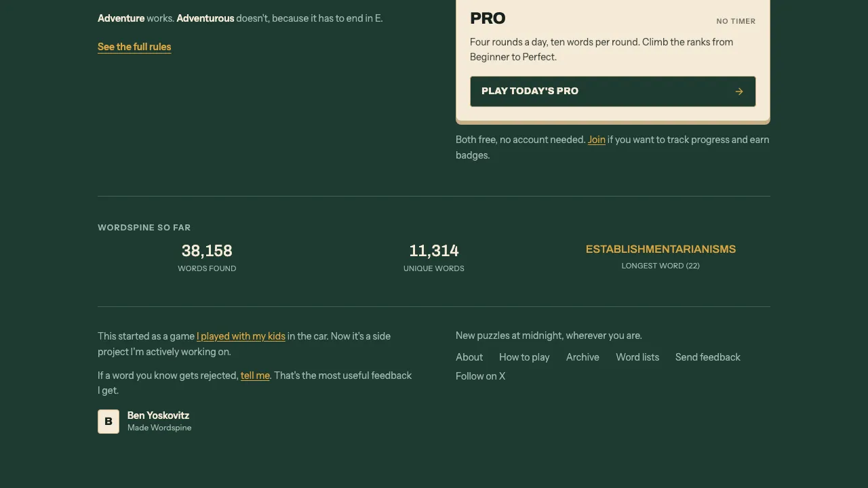Click the Ben Yoskovitz author name
868x488 pixels.
point(158,415)
